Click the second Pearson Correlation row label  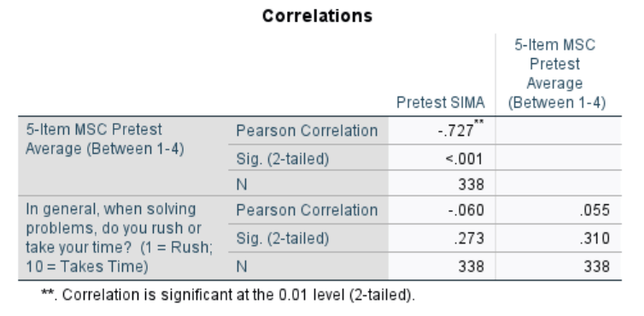[307, 210]
